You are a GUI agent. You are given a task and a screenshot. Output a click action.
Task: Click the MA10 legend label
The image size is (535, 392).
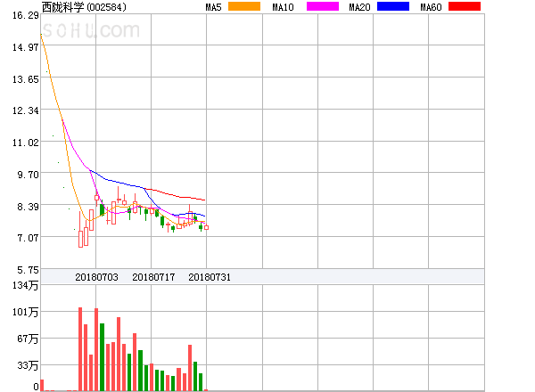283,7
